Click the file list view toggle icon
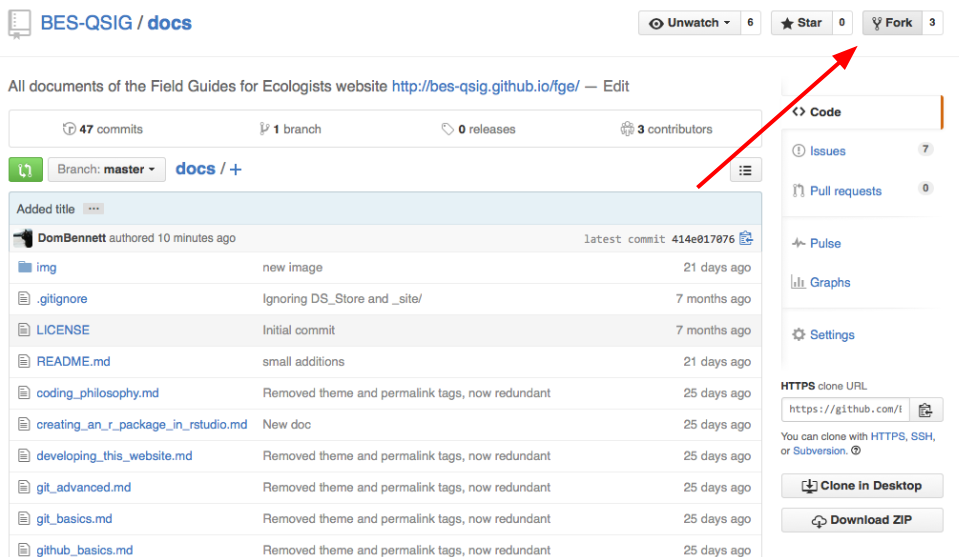Screen dimensions: 959x557 [746, 171]
